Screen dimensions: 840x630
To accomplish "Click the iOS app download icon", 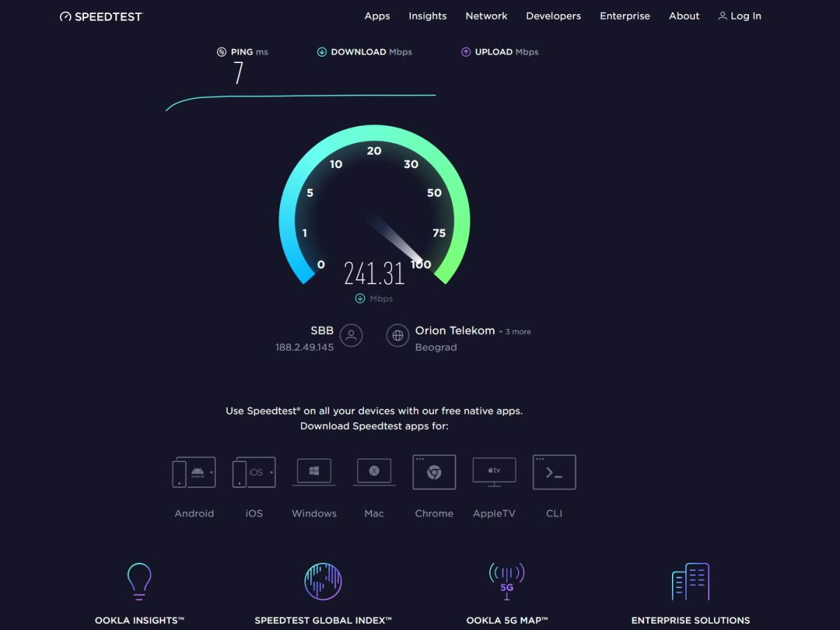I will click(x=253, y=472).
